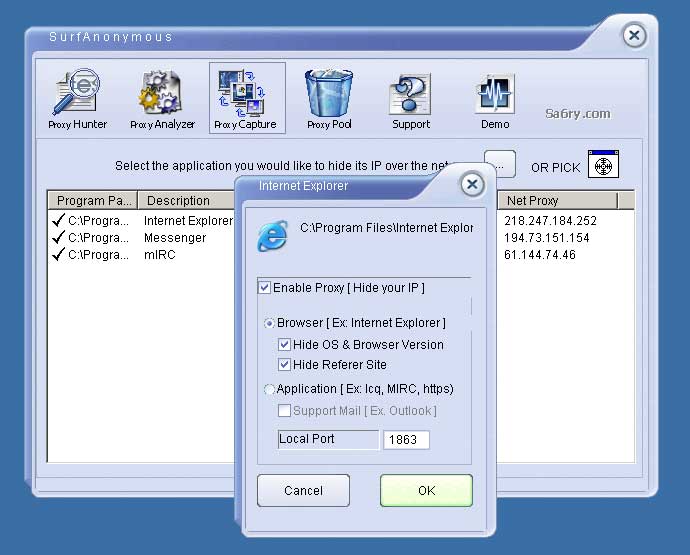This screenshot has width=690, height=555.
Task: Open the Proxy Analyzer tool
Action: click(x=162, y=99)
